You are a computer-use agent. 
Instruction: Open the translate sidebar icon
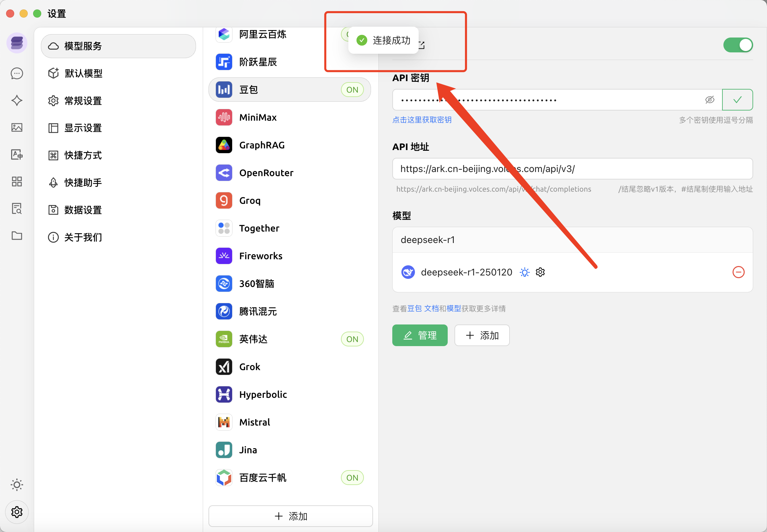[x=17, y=154]
